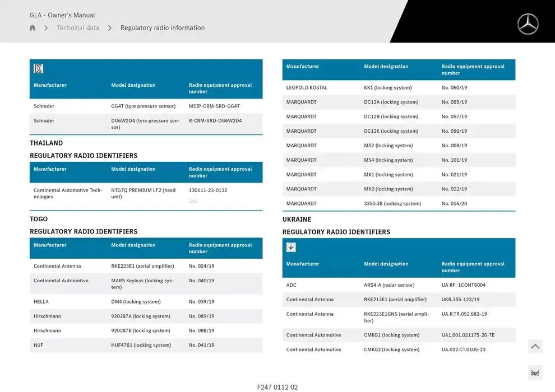Click the Model designation header in the Thailand table
Screen dimensions: 555x392
coord(133,169)
